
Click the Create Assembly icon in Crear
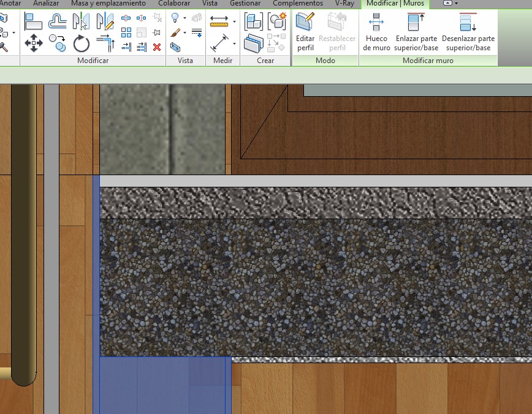[277, 21]
